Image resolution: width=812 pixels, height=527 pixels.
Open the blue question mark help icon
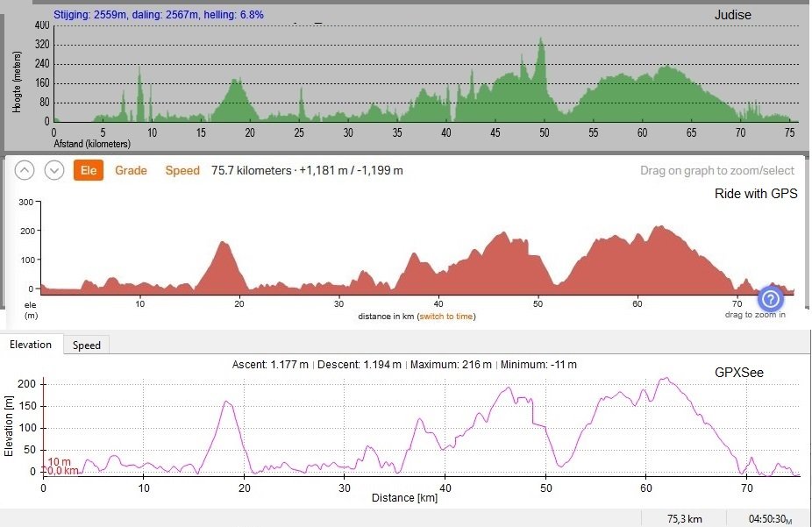(771, 298)
